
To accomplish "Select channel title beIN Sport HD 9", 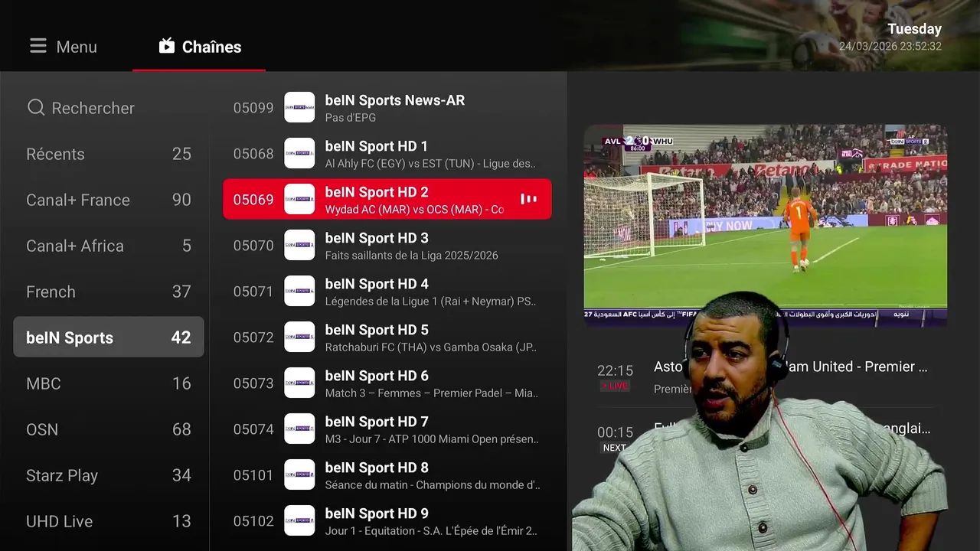I will pos(377,514).
